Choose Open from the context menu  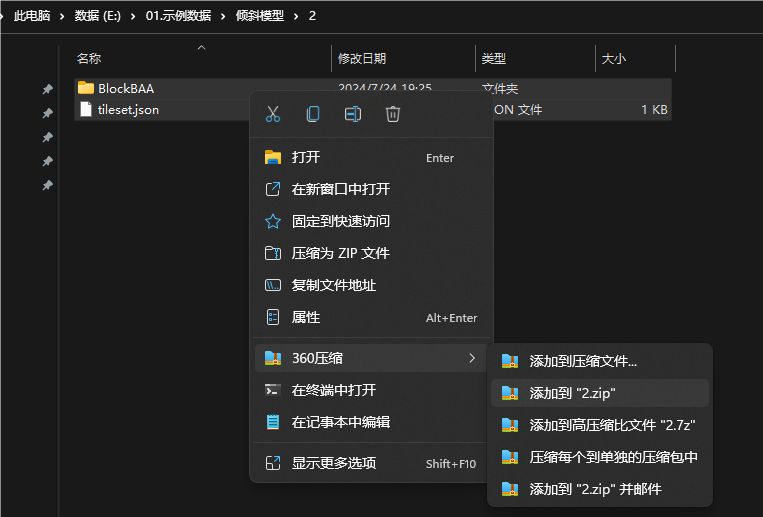click(306, 157)
